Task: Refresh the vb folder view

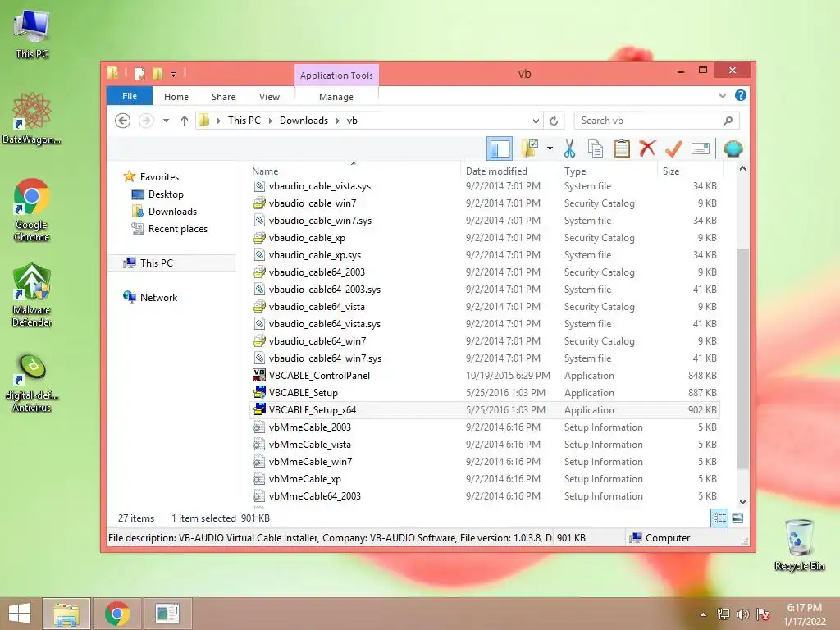Action: pos(554,121)
